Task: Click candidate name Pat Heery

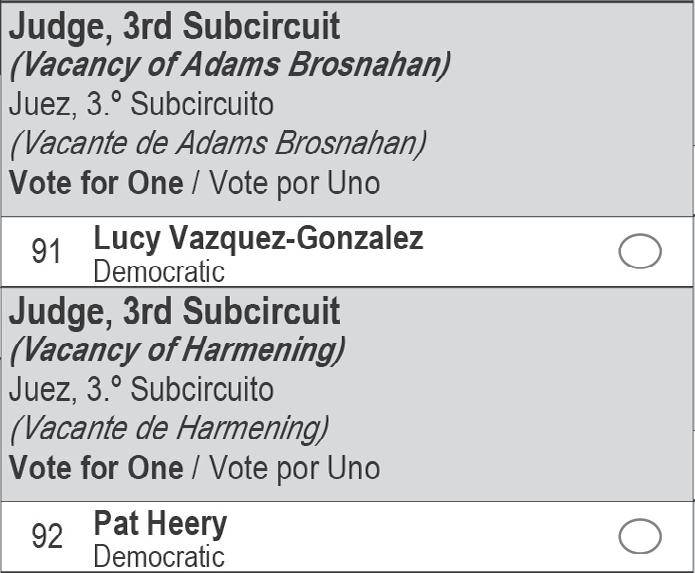Action: pos(160,523)
